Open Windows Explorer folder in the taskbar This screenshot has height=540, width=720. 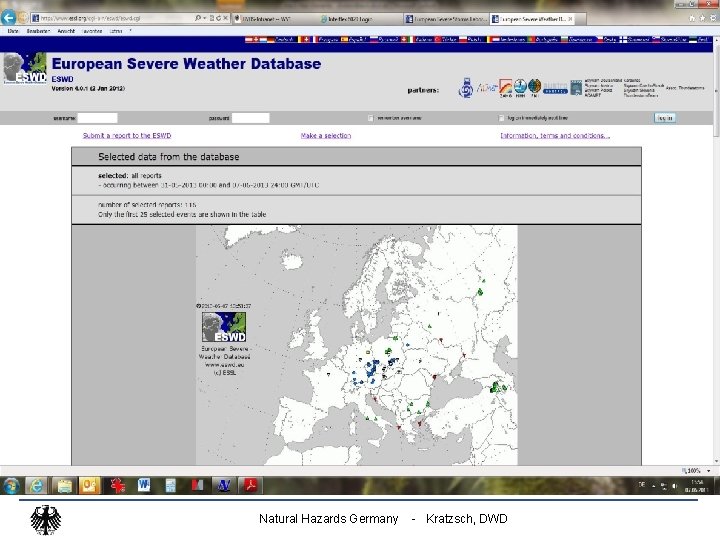(64, 485)
